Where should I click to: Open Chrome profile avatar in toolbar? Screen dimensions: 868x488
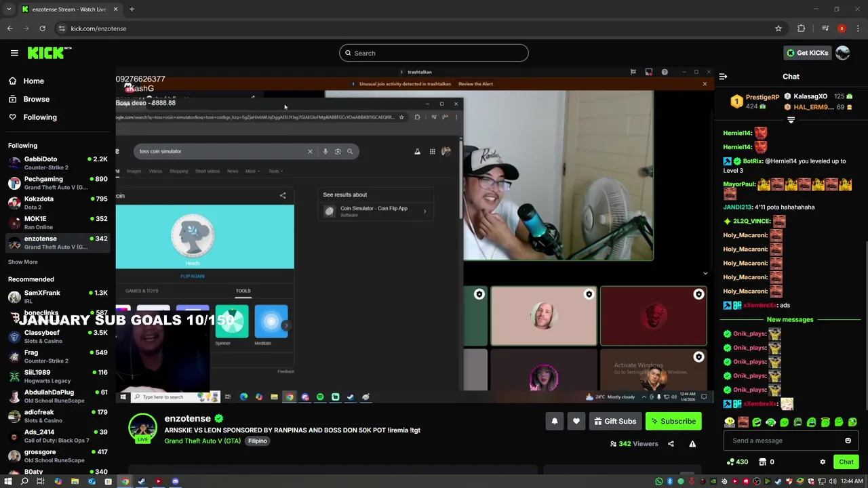(x=842, y=28)
